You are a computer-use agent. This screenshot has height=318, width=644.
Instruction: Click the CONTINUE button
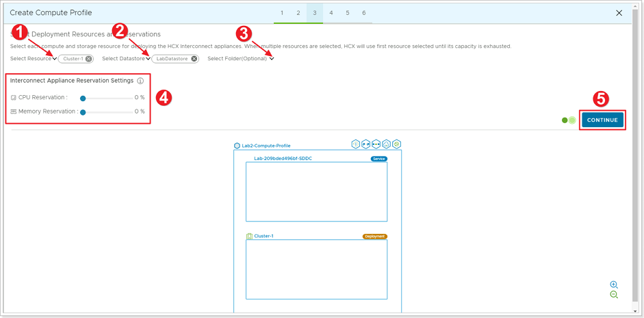pyautogui.click(x=602, y=120)
